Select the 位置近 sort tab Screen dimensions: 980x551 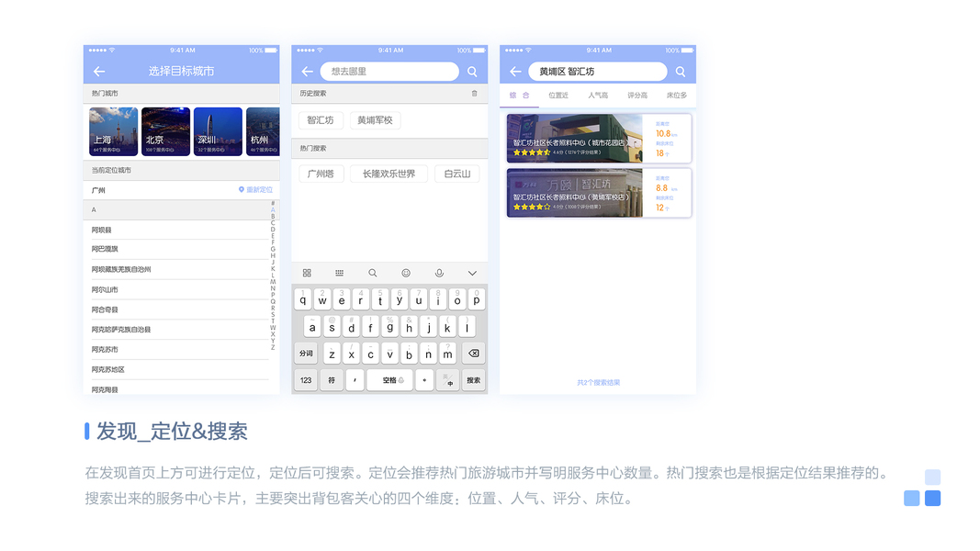(x=558, y=95)
